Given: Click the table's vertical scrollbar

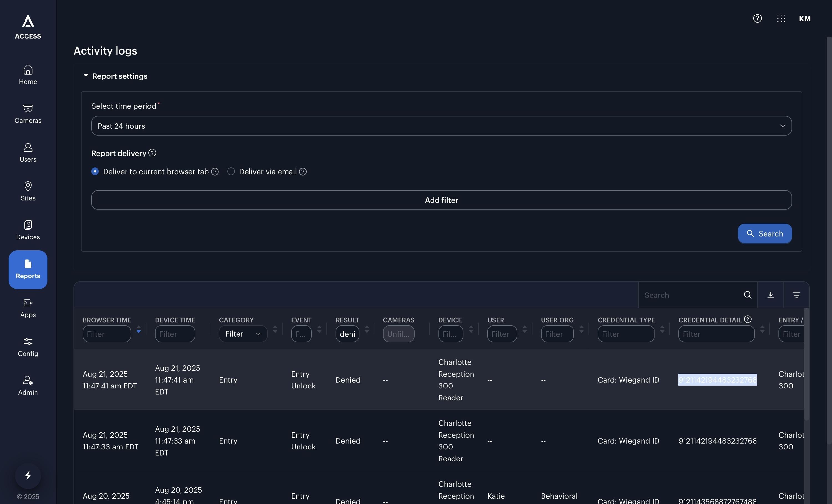Looking at the screenshot, I should point(806,365).
